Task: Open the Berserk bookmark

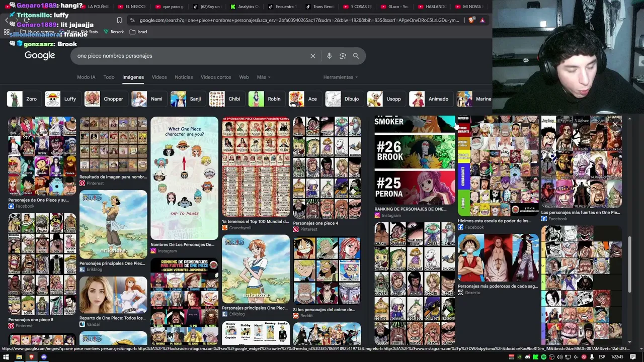Action: tap(113, 32)
